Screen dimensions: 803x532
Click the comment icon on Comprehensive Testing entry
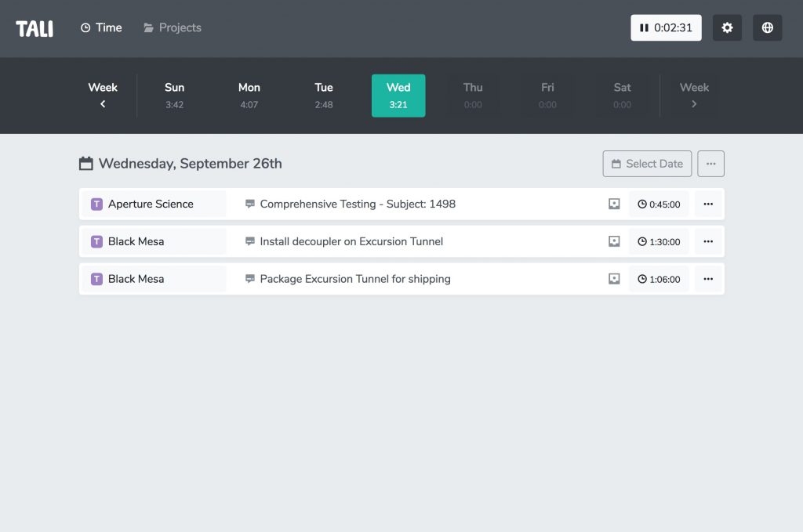[249, 203]
